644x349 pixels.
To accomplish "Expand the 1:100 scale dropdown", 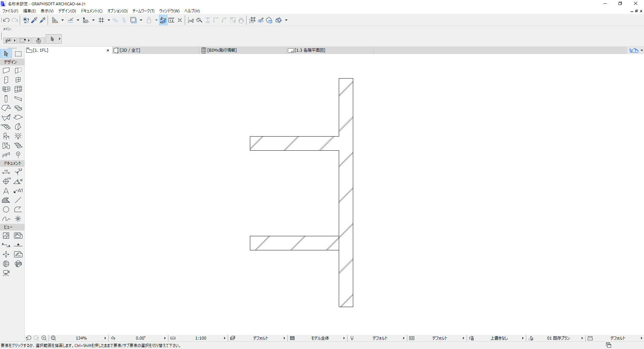I will point(224,338).
